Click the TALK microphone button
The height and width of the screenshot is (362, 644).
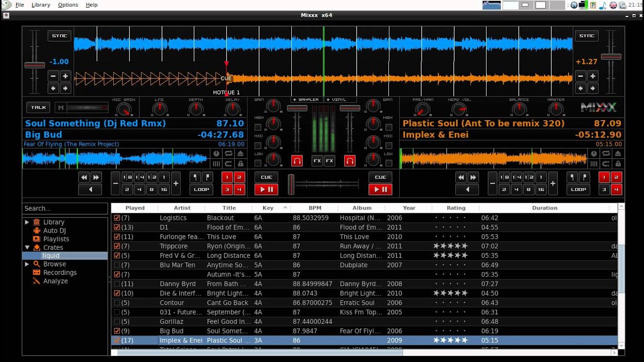pyautogui.click(x=39, y=107)
